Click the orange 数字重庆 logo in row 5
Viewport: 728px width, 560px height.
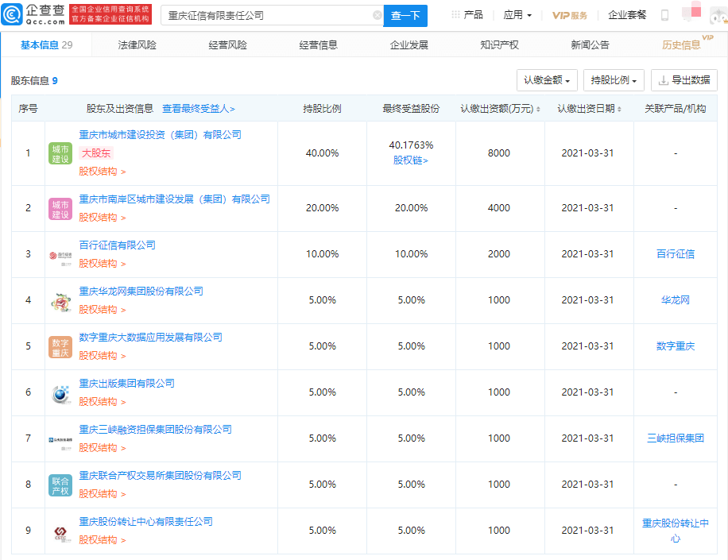[x=60, y=347]
